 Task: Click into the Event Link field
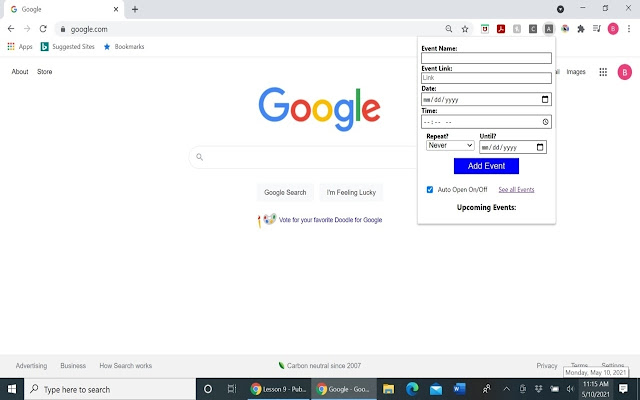pos(486,78)
